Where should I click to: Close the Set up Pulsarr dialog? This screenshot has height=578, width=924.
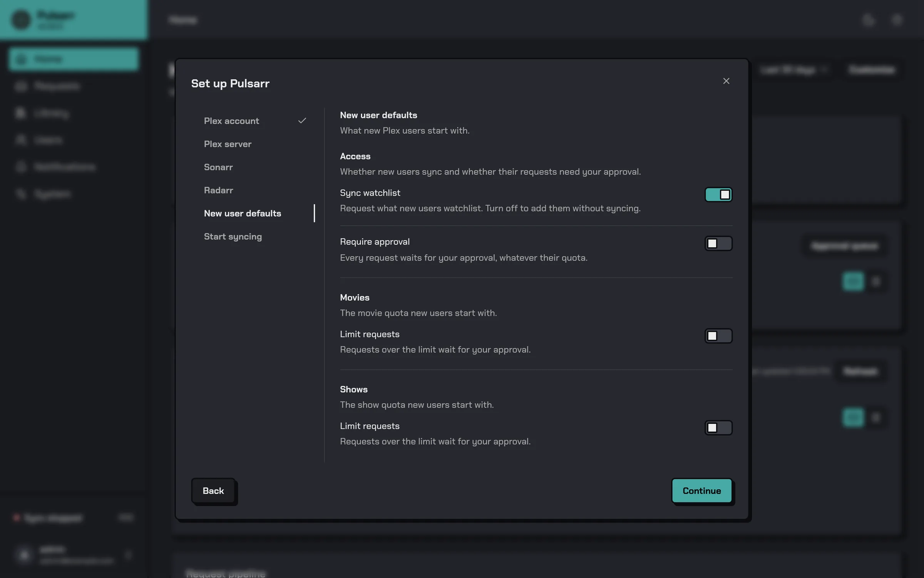pos(726,81)
